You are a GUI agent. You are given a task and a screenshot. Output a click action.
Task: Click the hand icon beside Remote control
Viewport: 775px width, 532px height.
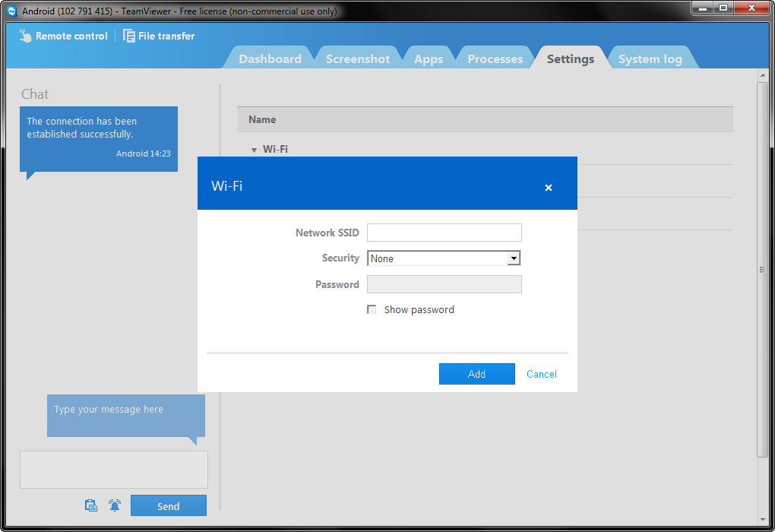(x=24, y=36)
